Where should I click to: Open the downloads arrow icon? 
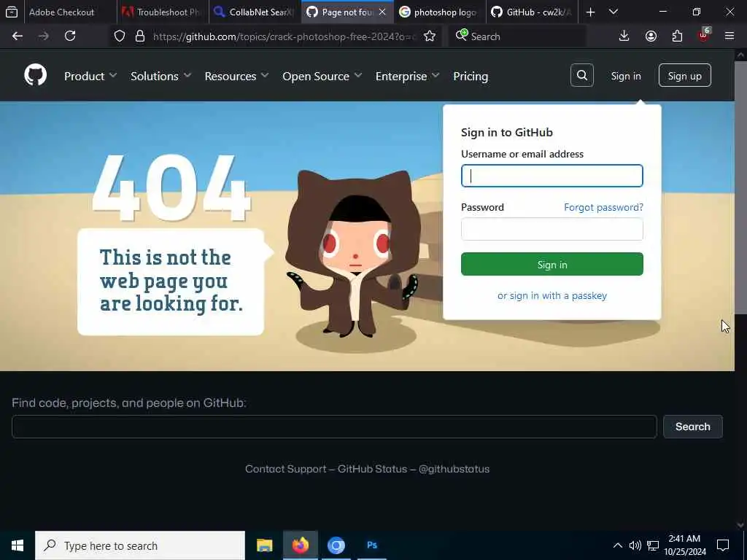coord(624,36)
